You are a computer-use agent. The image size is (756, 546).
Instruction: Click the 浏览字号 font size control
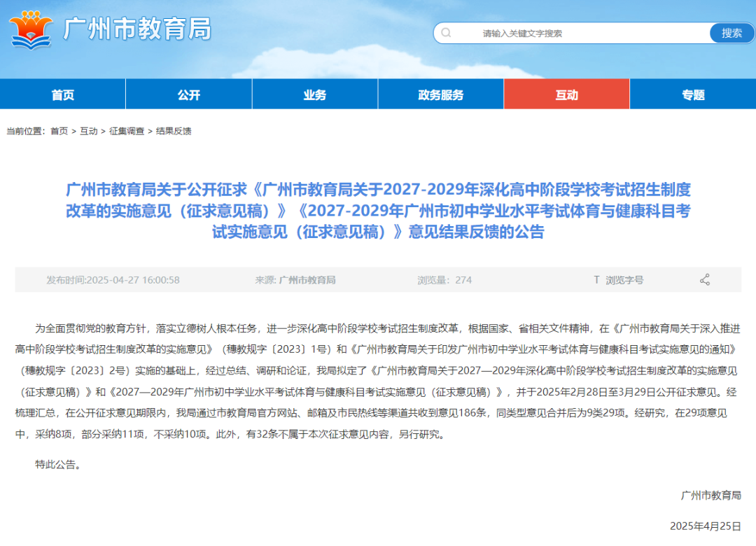[x=624, y=280]
